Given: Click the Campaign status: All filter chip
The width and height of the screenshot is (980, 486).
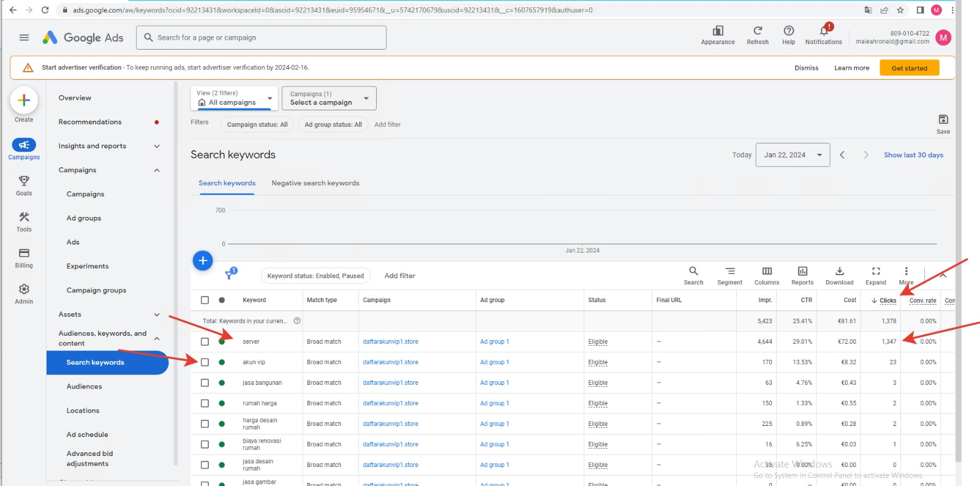Looking at the screenshot, I should click(257, 124).
